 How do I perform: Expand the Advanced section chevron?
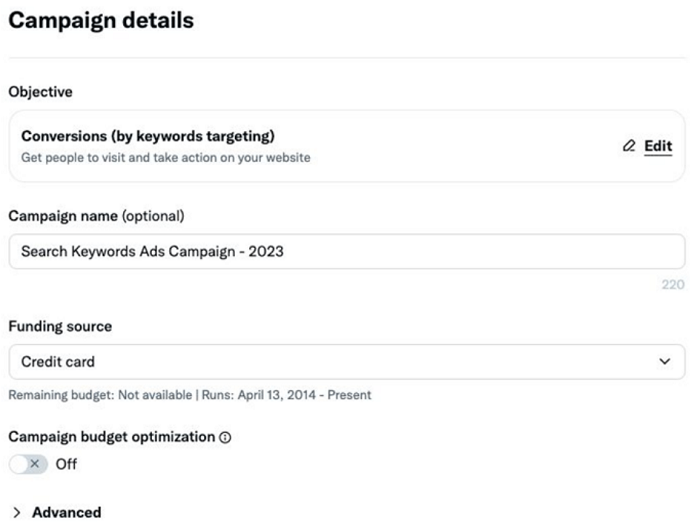click(x=17, y=513)
